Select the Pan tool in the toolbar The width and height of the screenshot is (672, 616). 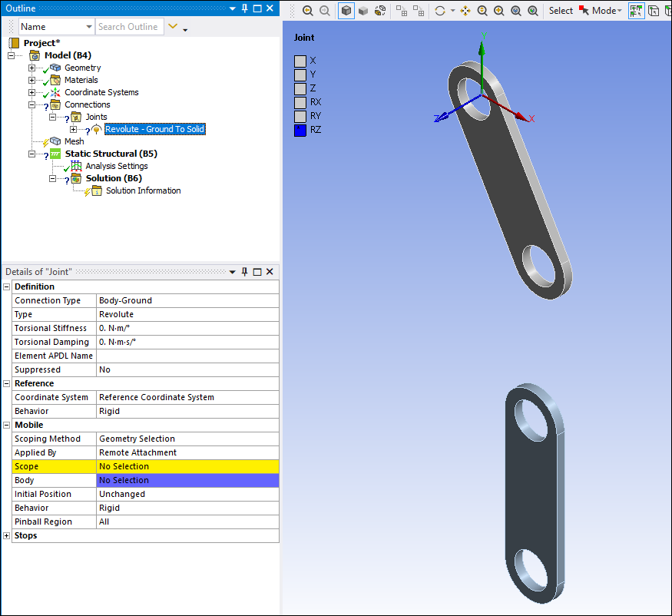(x=465, y=11)
